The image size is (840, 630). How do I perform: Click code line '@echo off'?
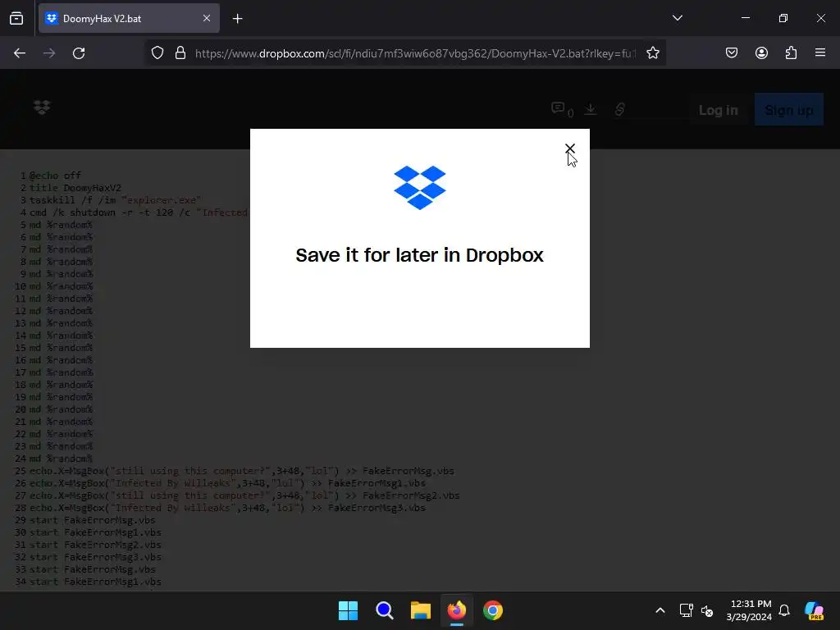(x=55, y=176)
